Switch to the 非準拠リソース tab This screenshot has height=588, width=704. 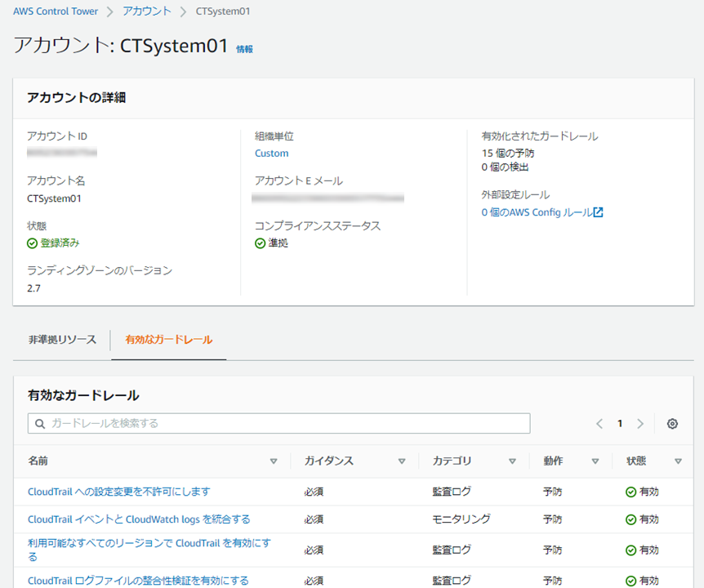click(62, 340)
